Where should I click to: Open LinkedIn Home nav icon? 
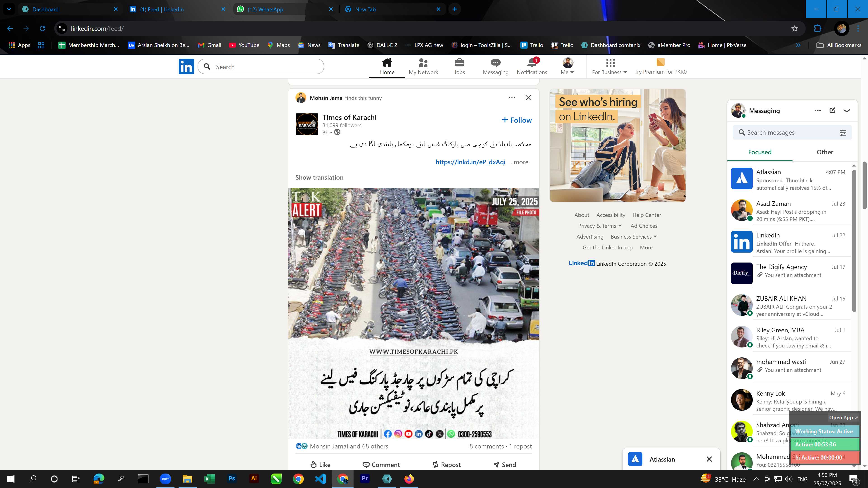point(387,66)
